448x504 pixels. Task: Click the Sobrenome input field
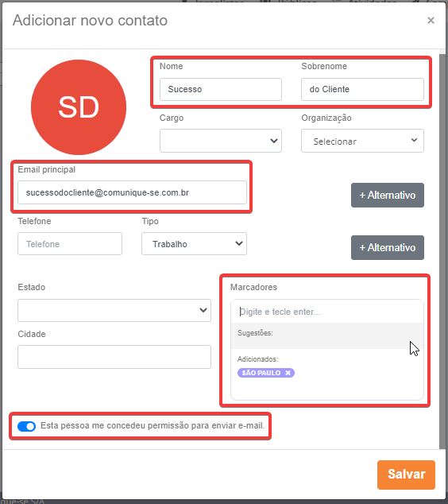pos(362,89)
